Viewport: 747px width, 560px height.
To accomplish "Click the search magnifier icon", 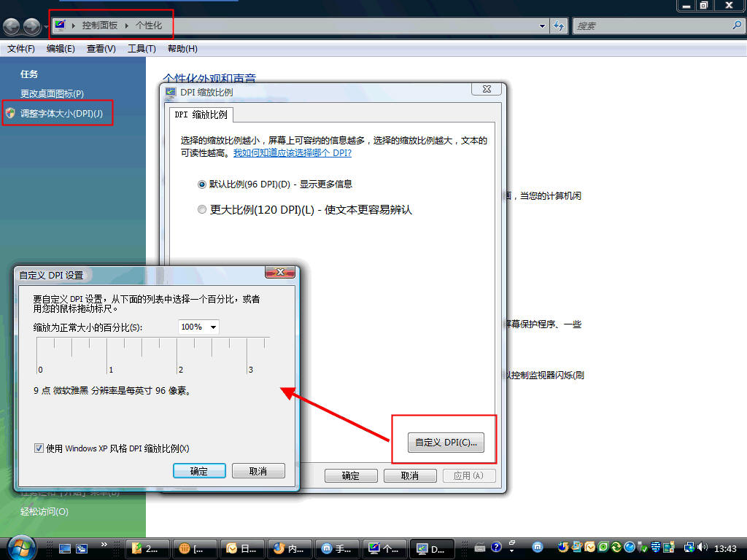I will pos(737,26).
